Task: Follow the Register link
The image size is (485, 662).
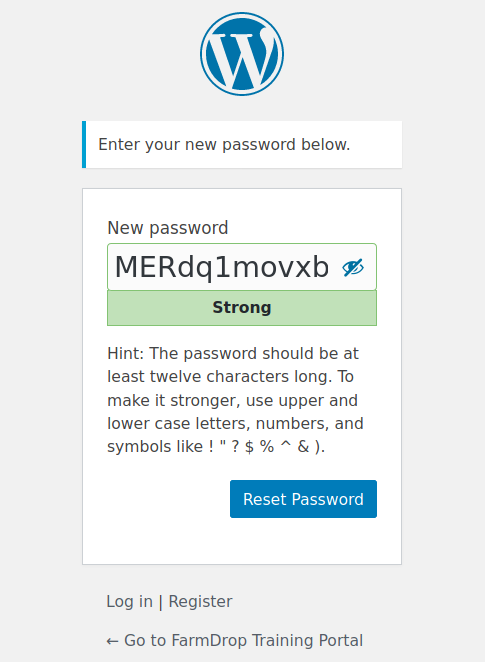Action: click(200, 601)
